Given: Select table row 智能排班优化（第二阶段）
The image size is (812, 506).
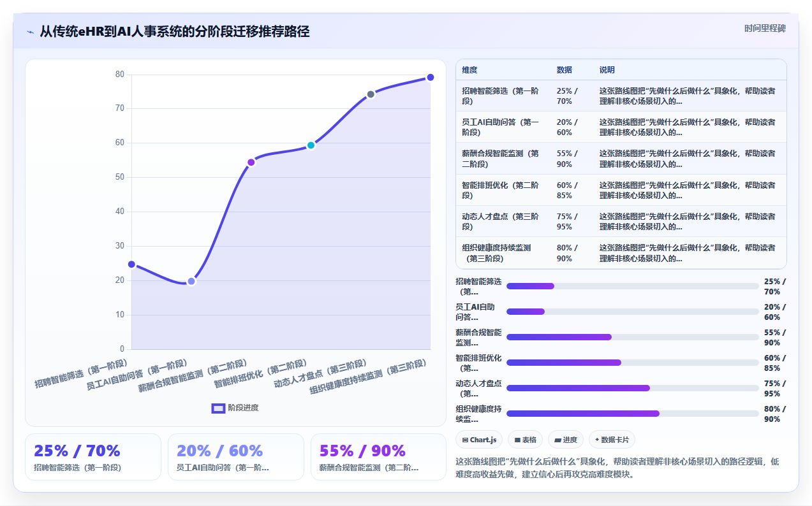Looking at the screenshot, I should click(621, 190).
